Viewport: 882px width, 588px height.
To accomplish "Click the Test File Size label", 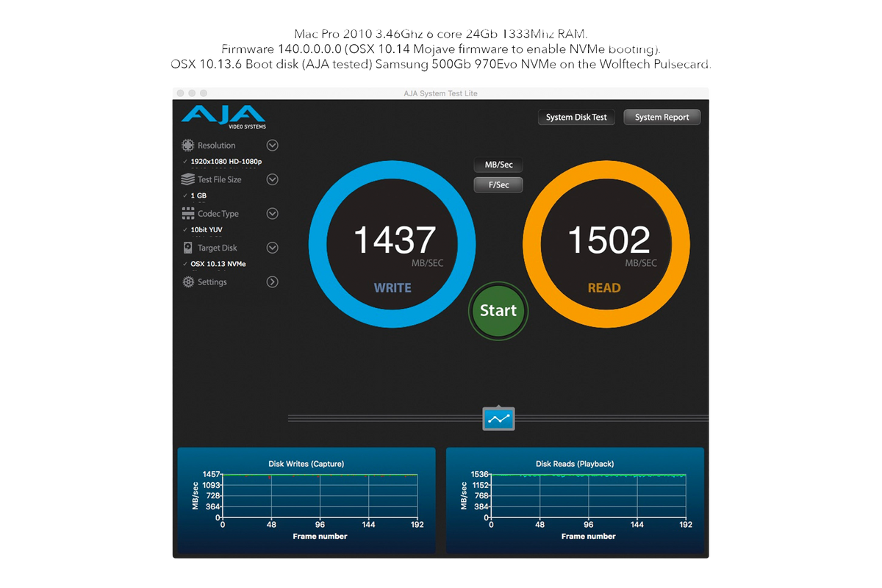I will (x=220, y=179).
